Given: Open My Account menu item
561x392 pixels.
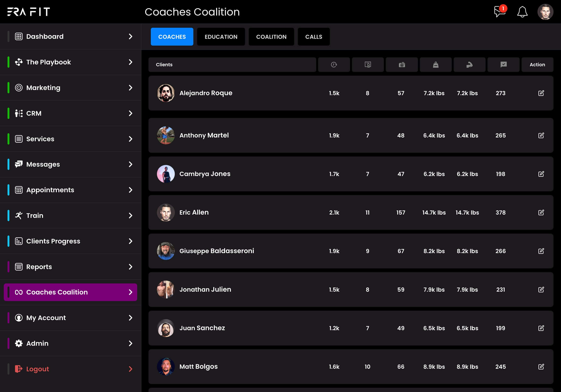Looking at the screenshot, I should click(x=70, y=318).
